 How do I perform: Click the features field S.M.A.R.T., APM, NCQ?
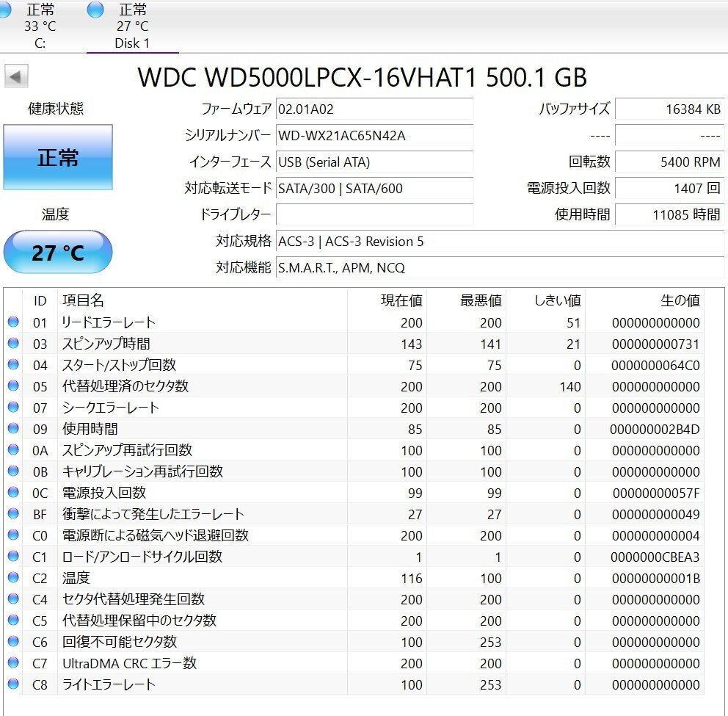pos(500,267)
